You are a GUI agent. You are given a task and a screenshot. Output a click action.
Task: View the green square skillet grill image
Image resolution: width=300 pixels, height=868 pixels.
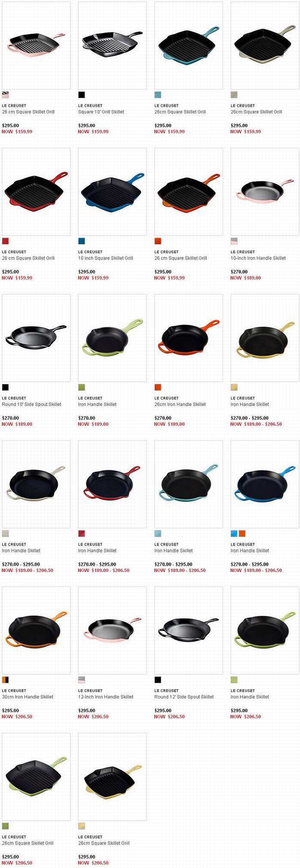click(36, 776)
